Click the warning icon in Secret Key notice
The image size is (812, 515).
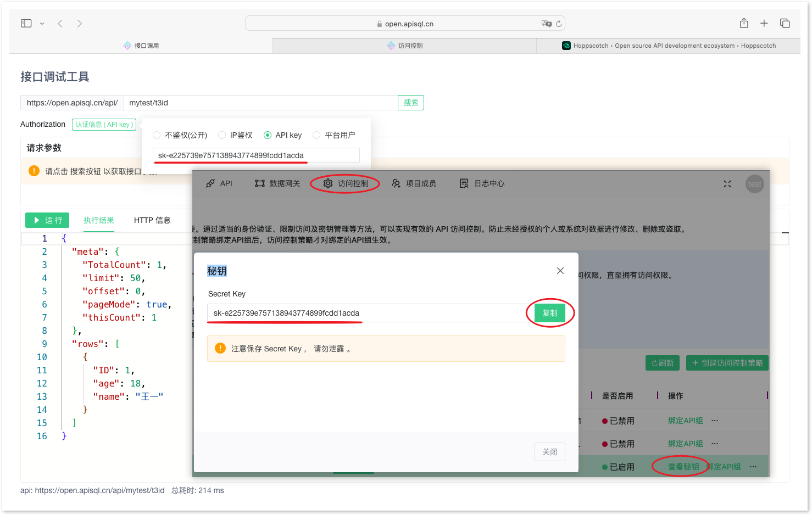point(220,348)
